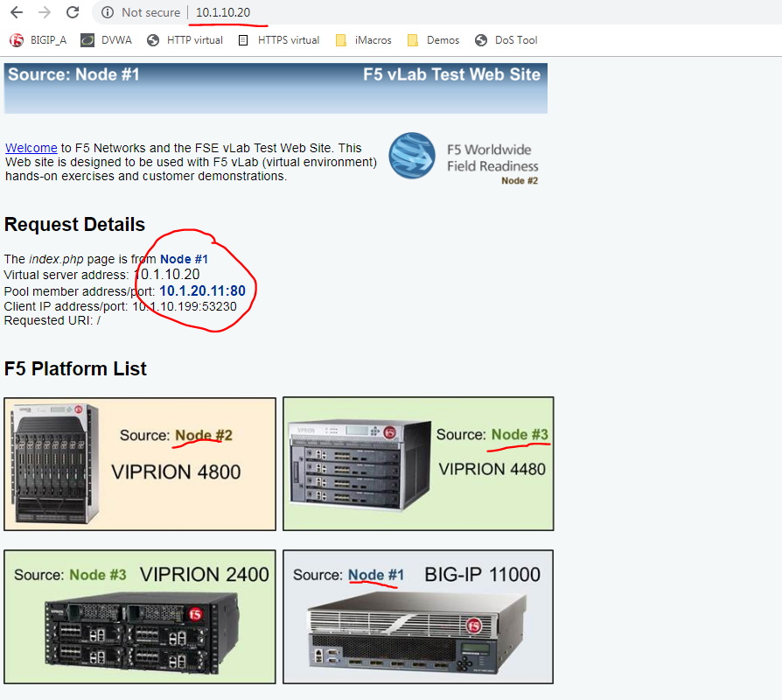The image size is (782, 700).
Task: Click the VIPRION 4800 model name
Action: tap(176, 472)
